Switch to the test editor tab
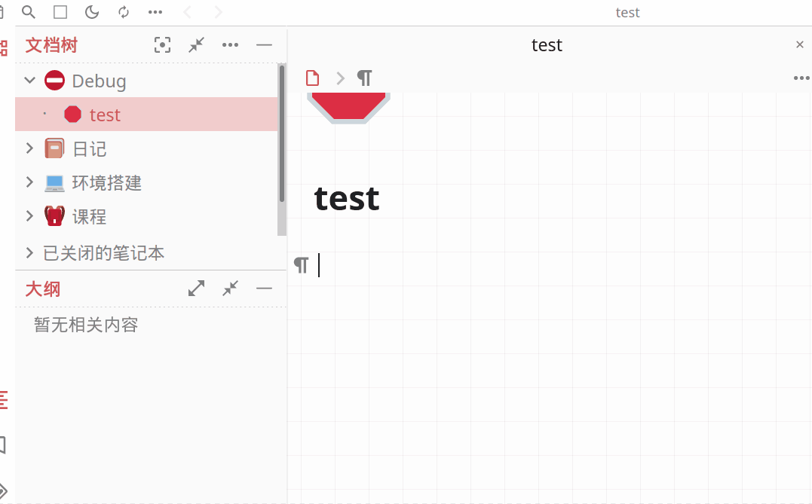The image size is (812, 504). [547, 45]
